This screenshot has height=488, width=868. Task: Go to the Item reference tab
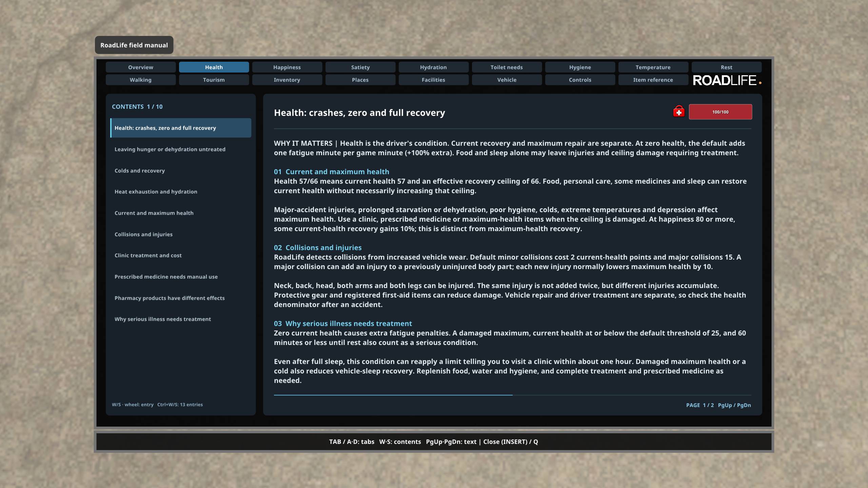point(653,80)
